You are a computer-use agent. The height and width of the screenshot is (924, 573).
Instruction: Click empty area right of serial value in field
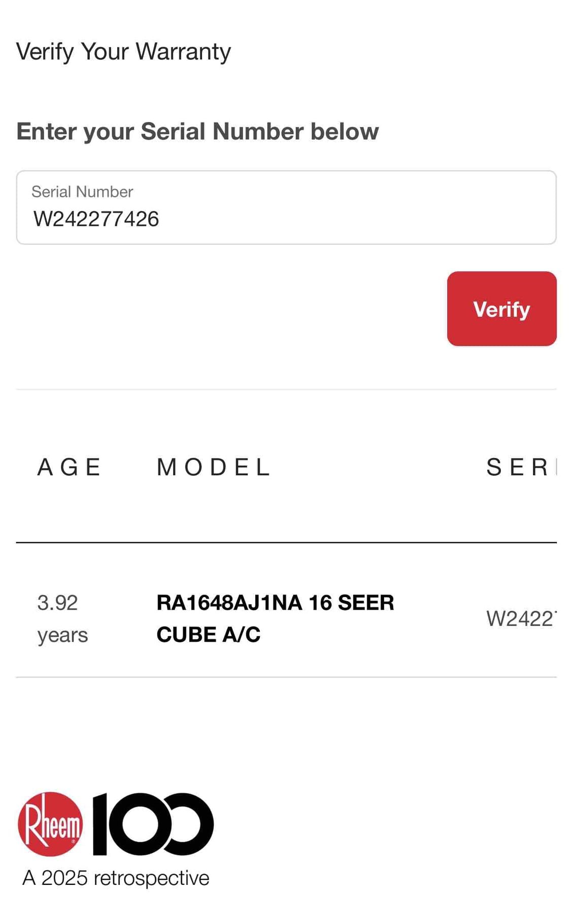point(355,219)
